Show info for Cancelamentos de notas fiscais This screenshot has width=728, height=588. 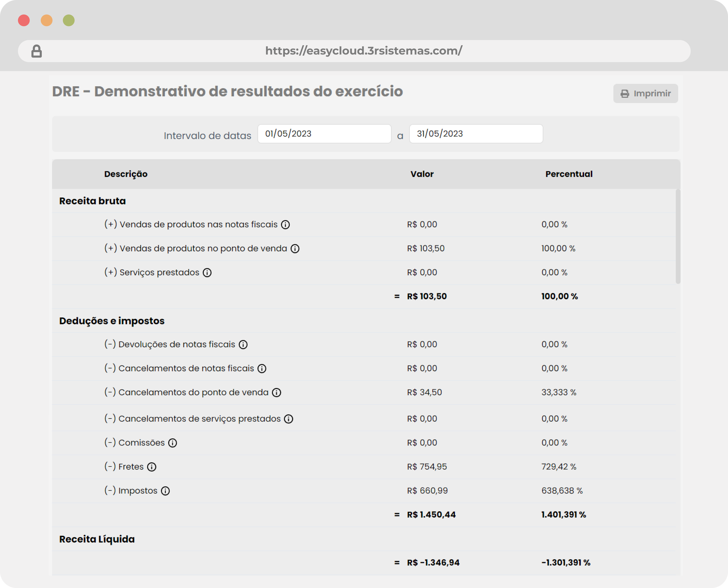262,369
